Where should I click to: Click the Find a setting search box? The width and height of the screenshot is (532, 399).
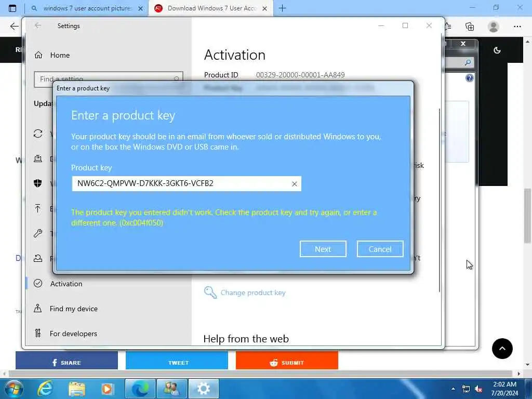[x=108, y=79]
